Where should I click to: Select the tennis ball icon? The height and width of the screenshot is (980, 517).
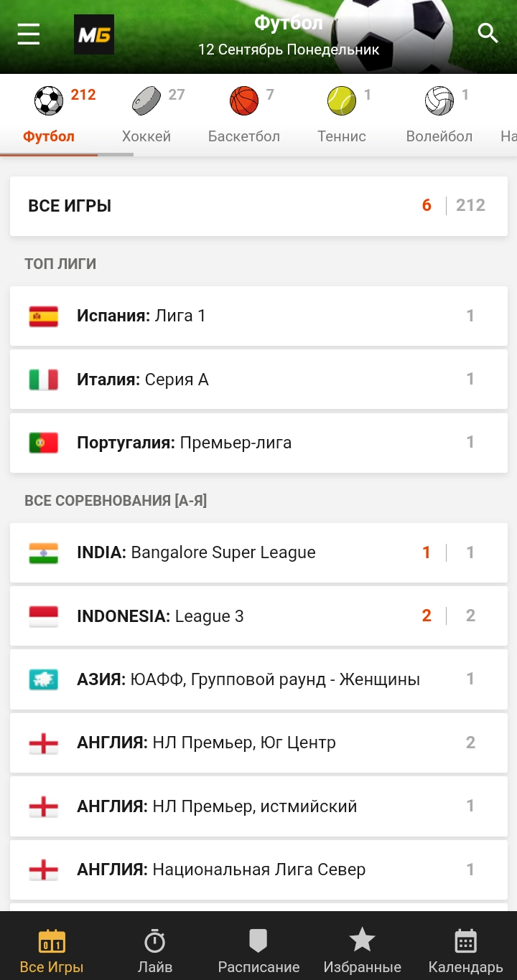(342, 101)
